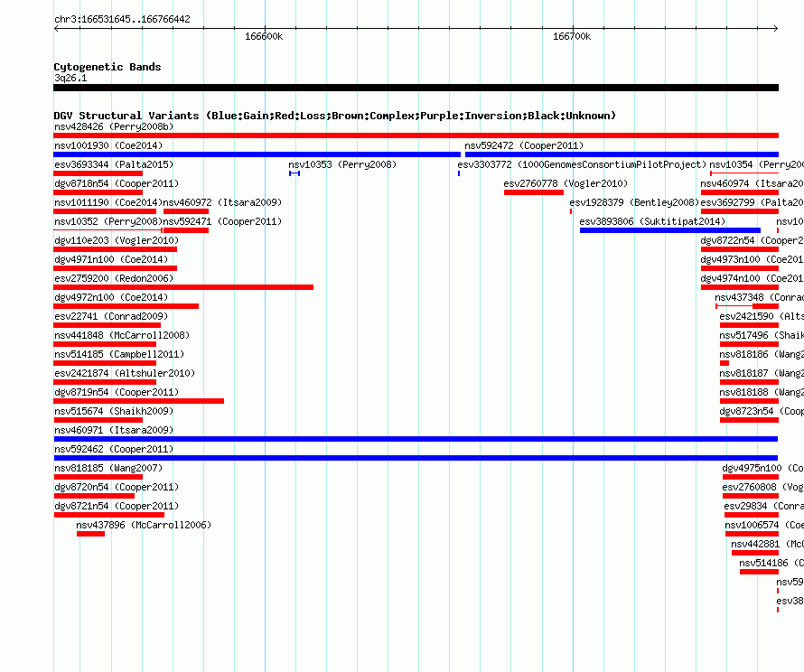This screenshot has height=672, width=804.
Task: Click dgv4972n100 (Coe2014) label
Action: coord(111,297)
